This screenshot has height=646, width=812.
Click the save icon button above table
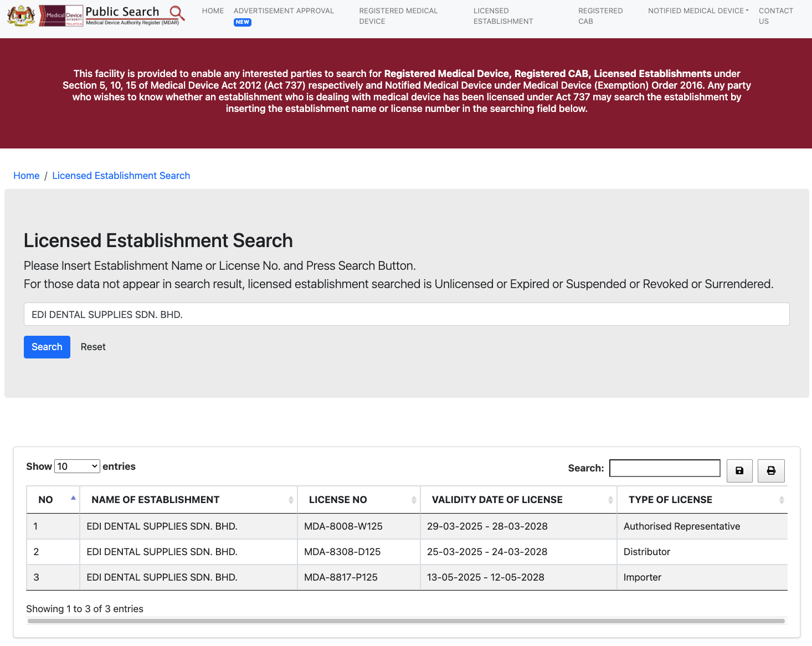click(x=739, y=470)
